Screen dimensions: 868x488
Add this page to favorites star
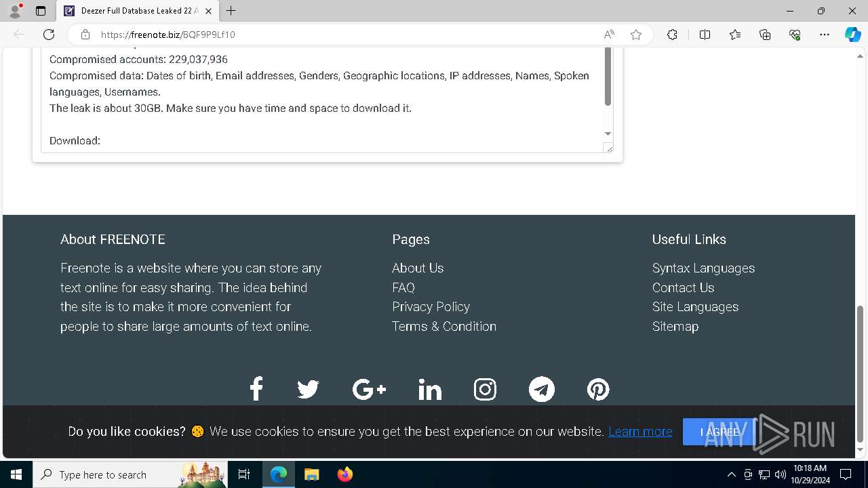(x=636, y=35)
